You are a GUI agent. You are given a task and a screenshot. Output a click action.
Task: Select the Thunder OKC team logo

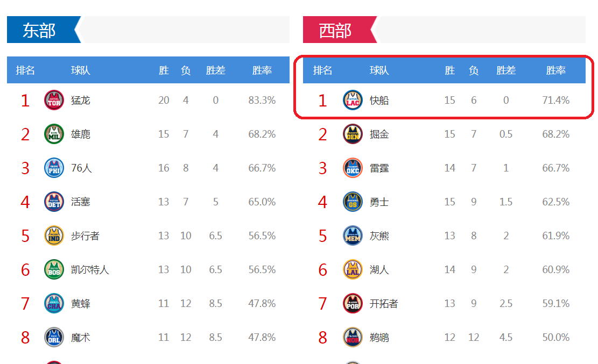pyautogui.click(x=353, y=168)
